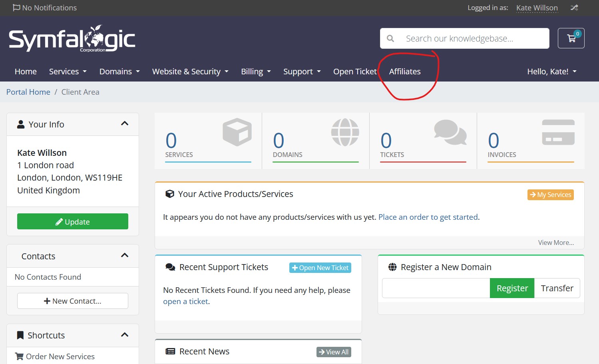Click the return-to-admin shuffle icon

click(x=574, y=8)
